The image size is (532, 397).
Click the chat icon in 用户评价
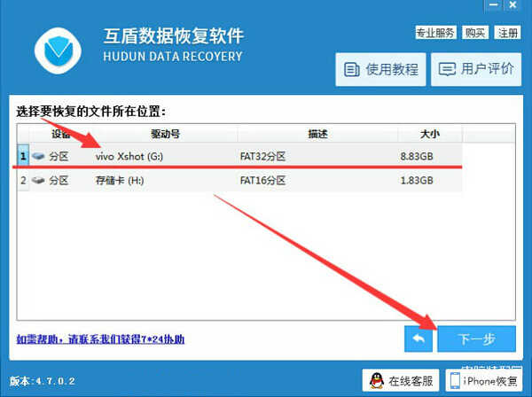pyautogui.click(x=447, y=69)
